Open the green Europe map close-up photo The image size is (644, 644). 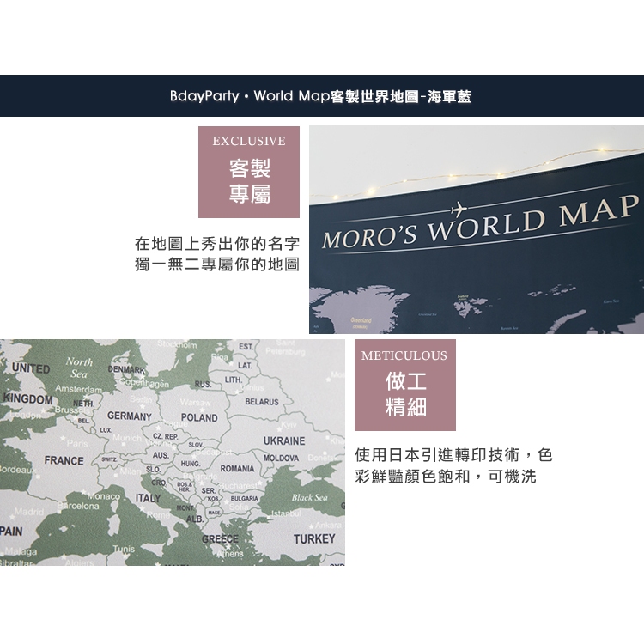[173, 453]
